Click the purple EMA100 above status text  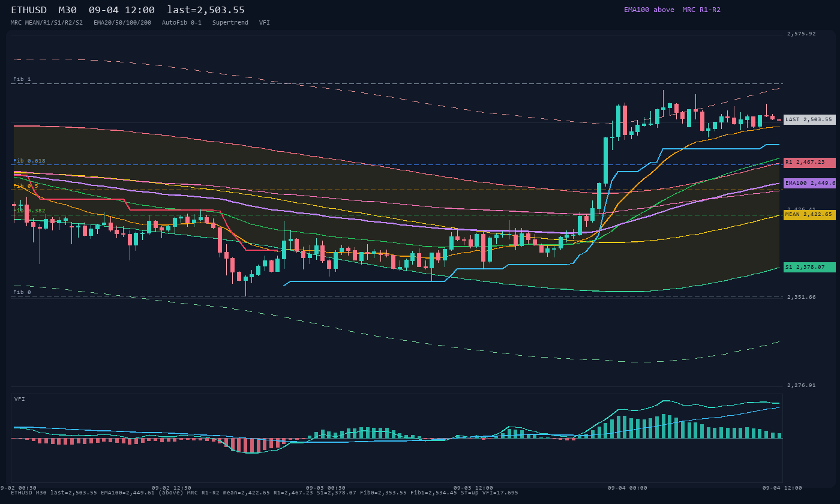coord(649,10)
